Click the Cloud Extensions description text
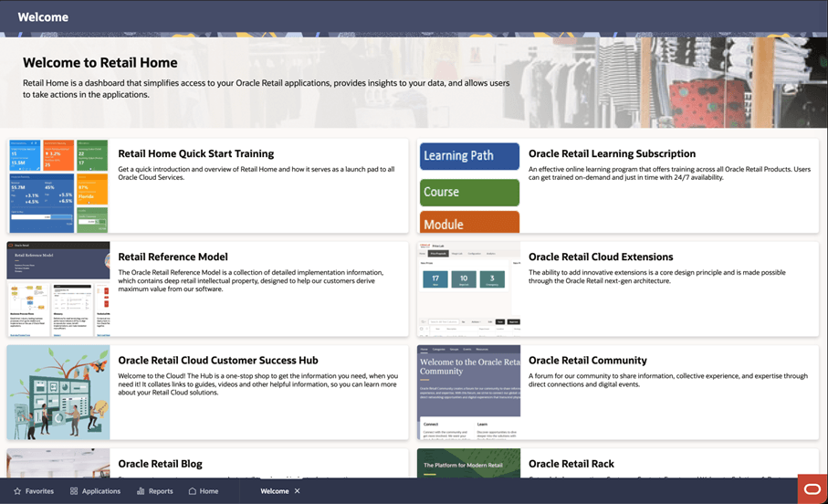This screenshot has width=828, height=504. tap(657, 277)
